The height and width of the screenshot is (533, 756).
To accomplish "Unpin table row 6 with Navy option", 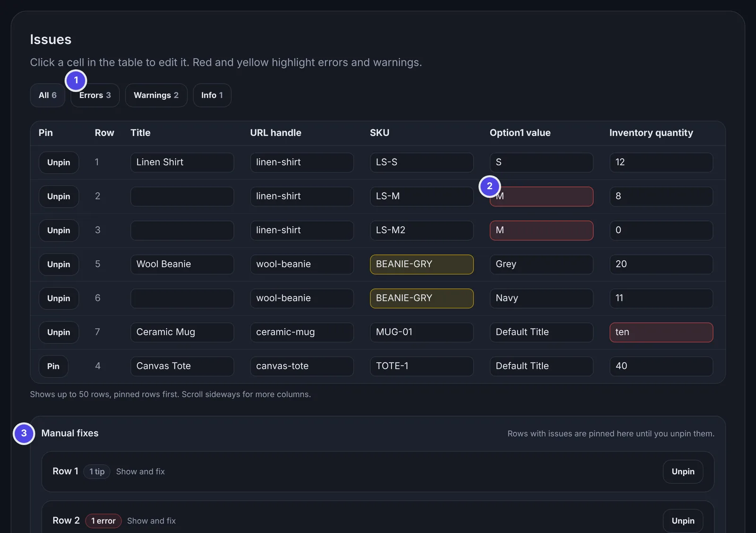I will [x=59, y=298].
